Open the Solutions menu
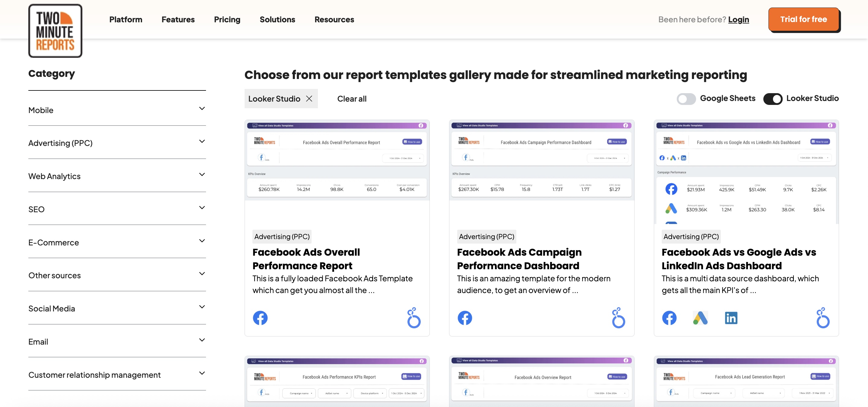Viewport: 868px width, 407px height. (x=277, y=20)
